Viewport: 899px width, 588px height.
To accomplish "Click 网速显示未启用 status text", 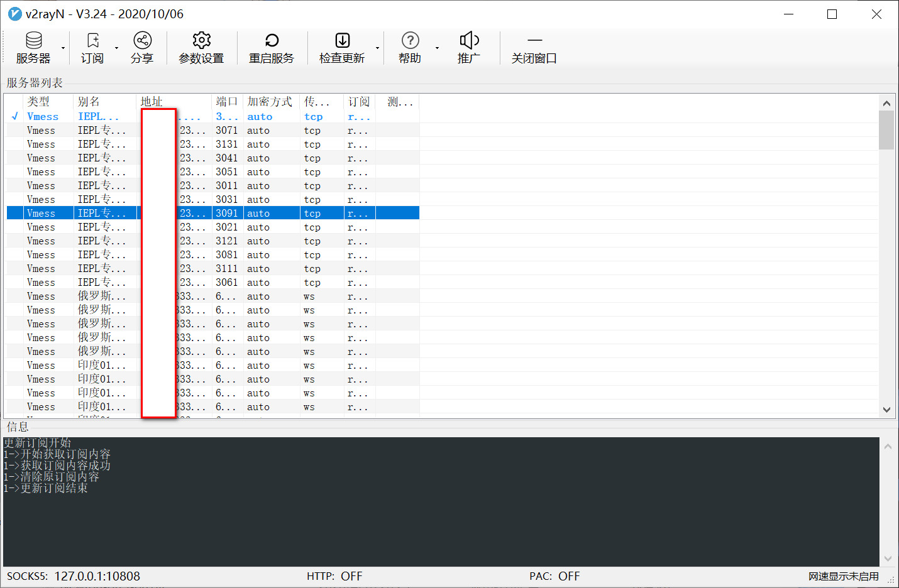I will (x=844, y=576).
